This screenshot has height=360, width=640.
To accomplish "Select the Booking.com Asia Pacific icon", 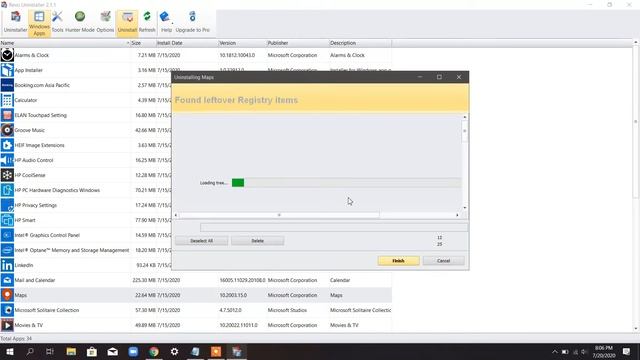I will point(7,85).
